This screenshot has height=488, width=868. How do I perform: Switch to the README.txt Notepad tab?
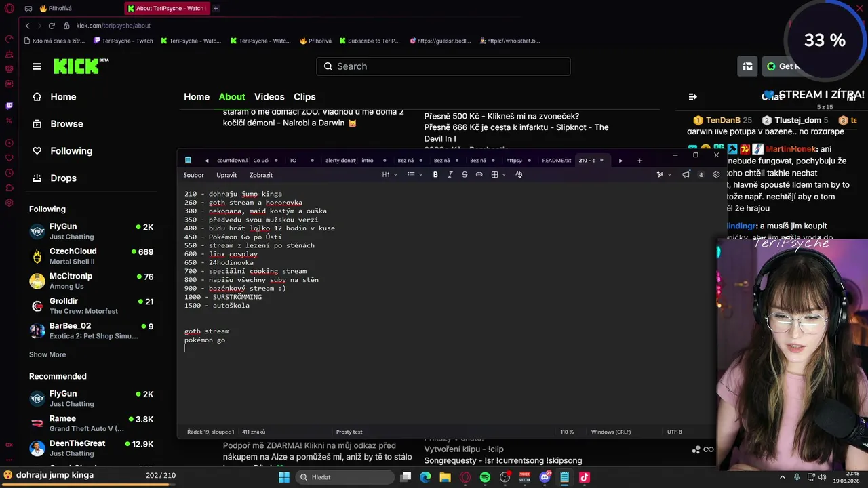coord(557,161)
